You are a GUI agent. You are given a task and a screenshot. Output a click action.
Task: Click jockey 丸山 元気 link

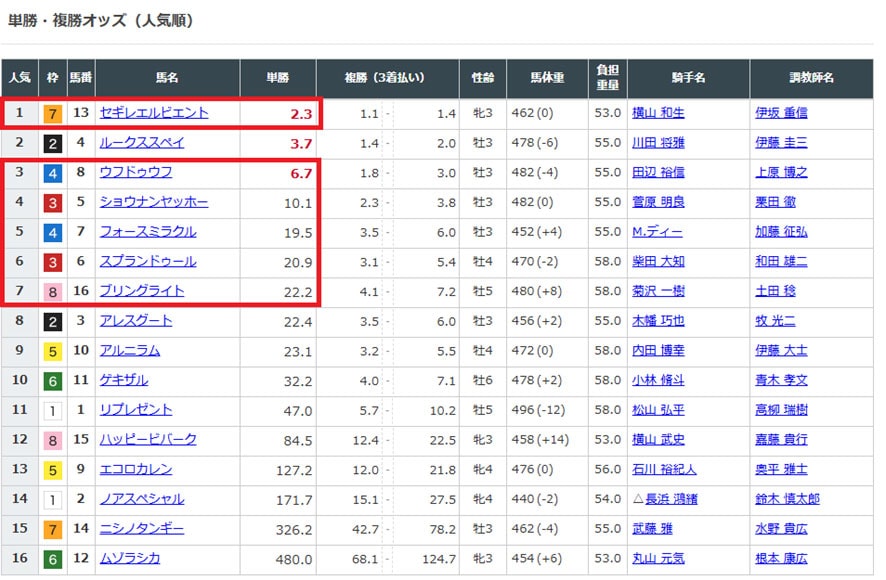coord(659,558)
